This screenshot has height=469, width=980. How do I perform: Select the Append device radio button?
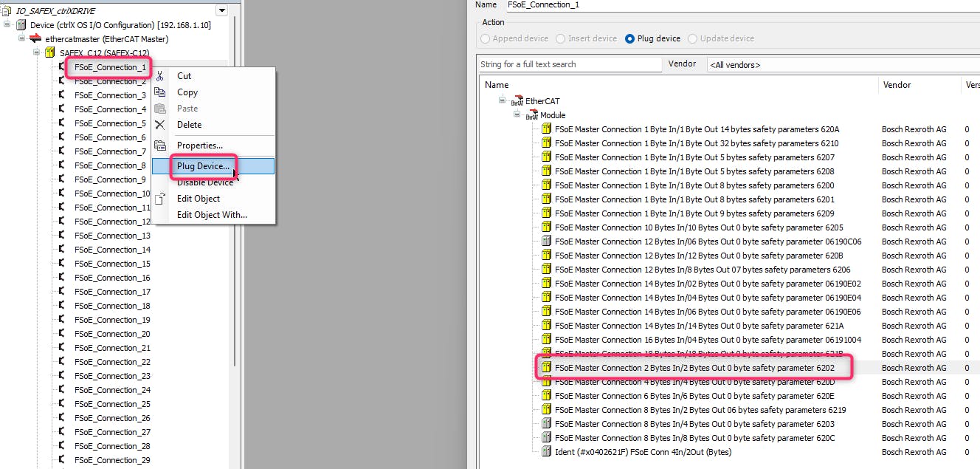coord(486,38)
